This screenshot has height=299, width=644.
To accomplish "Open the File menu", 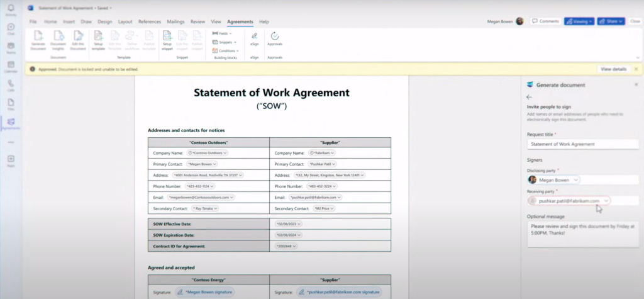I will coord(33,21).
